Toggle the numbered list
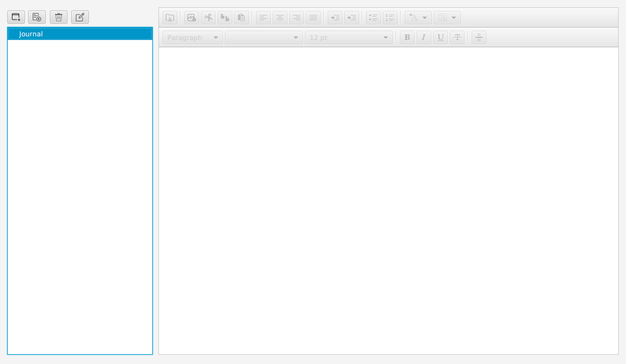This screenshot has width=626, height=364. [390, 18]
